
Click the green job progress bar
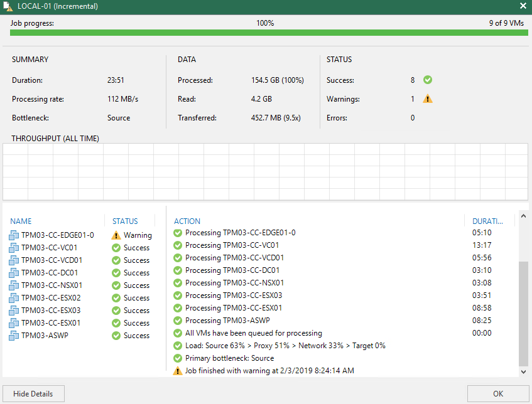click(x=269, y=33)
